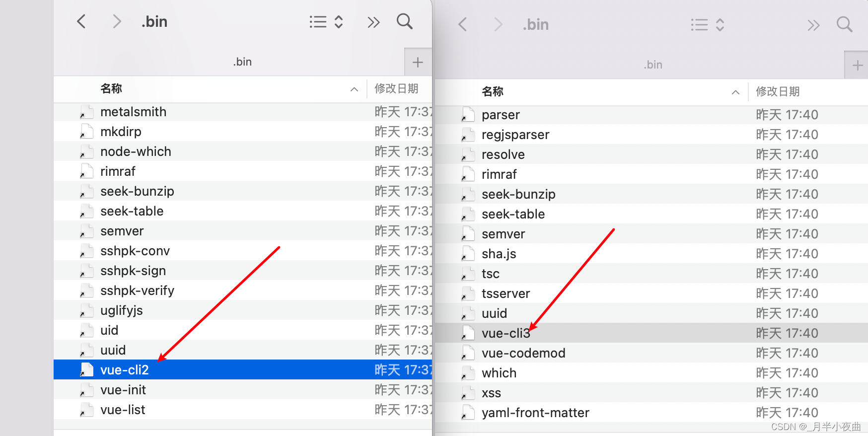The width and height of the screenshot is (868, 436).
Task: Click vue-cli3 modified date 昨天 17:40
Action: (787, 333)
